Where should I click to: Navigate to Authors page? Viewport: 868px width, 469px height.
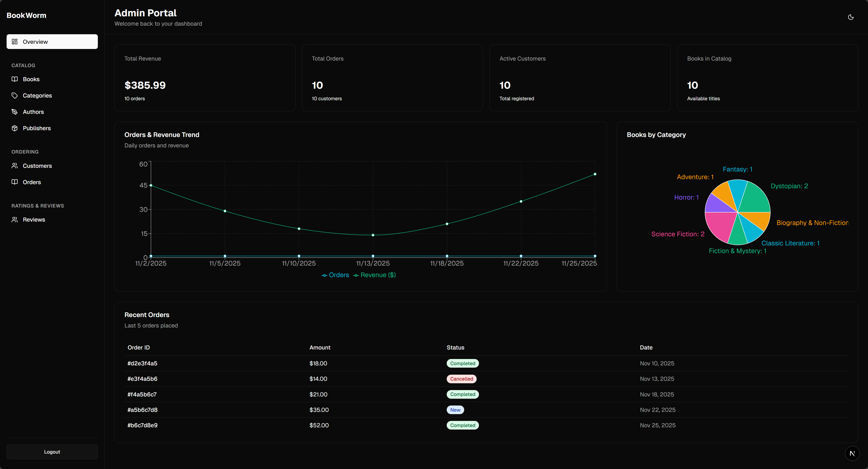pos(52,112)
